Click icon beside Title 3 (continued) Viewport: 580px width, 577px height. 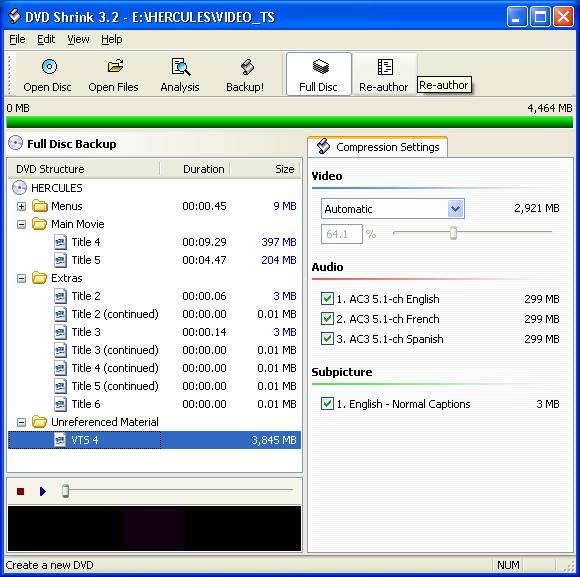point(60,350)
